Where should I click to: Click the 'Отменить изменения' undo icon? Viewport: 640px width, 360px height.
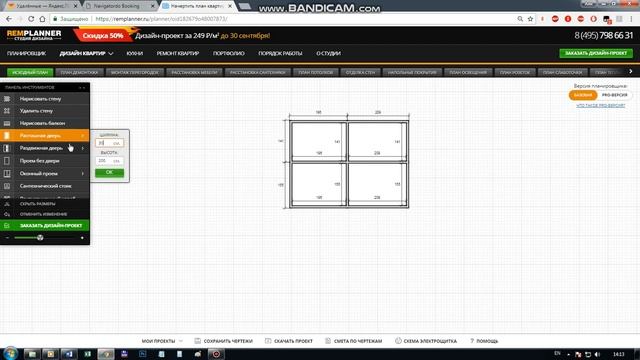point(7,214)
